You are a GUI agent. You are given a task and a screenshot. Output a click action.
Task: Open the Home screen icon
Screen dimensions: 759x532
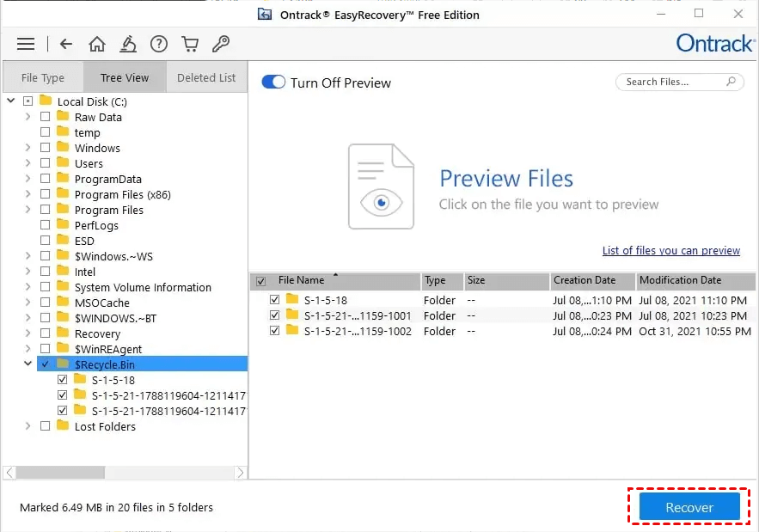click(x=97, y=44)
